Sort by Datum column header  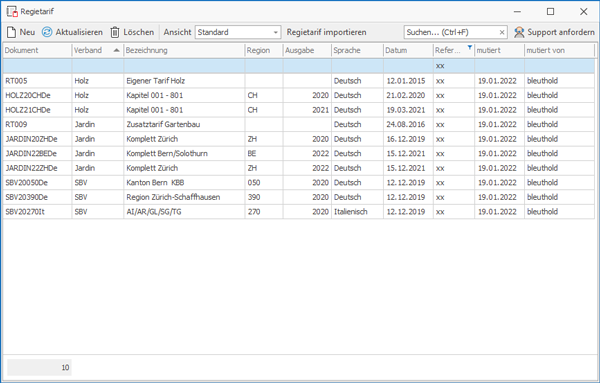pos(408,50)
